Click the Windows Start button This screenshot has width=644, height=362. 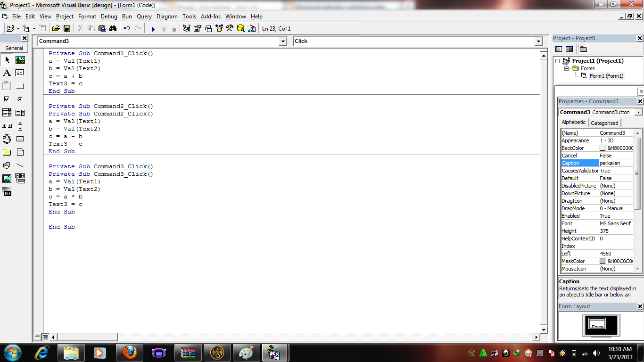coord(13,353)
